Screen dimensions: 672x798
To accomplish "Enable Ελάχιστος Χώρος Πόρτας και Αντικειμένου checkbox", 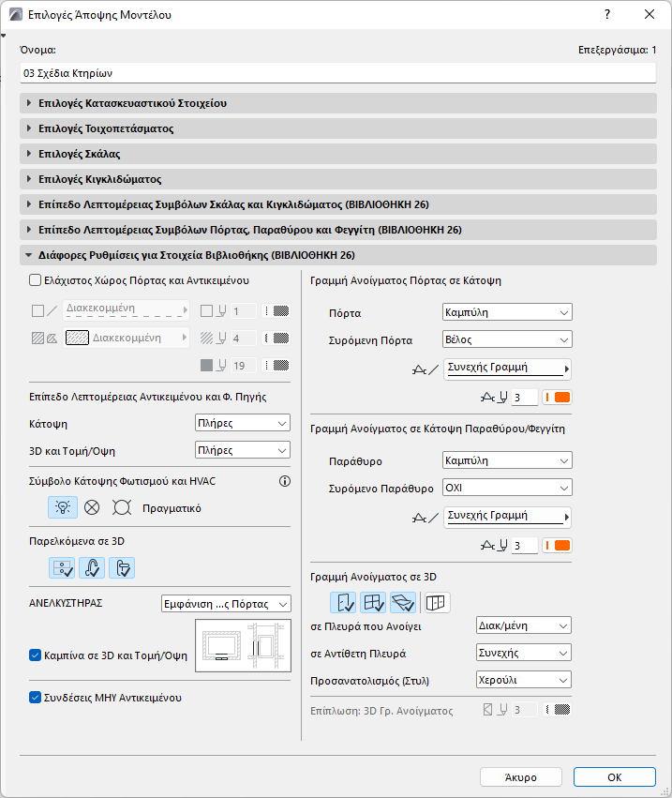I will [x=35, y=280].
